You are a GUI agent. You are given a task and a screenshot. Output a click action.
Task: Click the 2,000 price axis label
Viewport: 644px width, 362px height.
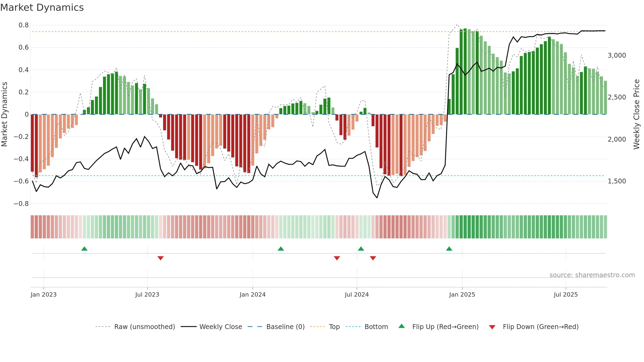tap(617, 139)
